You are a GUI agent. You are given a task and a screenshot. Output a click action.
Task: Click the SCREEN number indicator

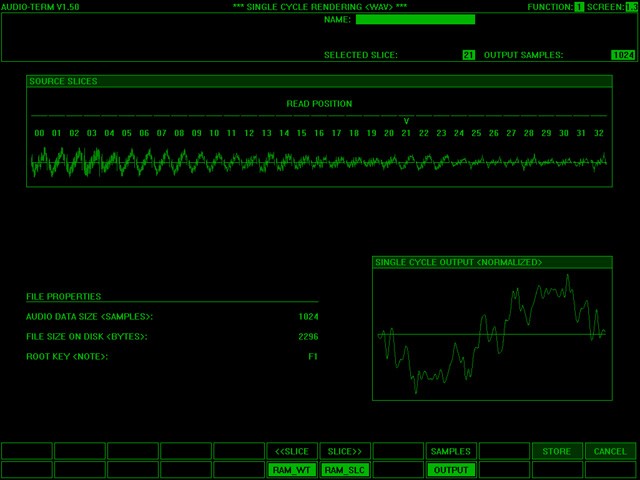(631, 7)
